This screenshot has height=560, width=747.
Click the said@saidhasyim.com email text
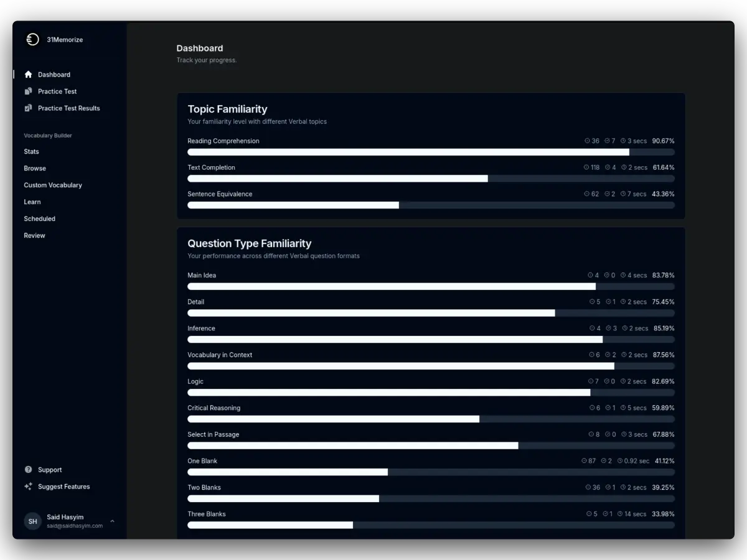pyautogui.click(x=75, y=526)
